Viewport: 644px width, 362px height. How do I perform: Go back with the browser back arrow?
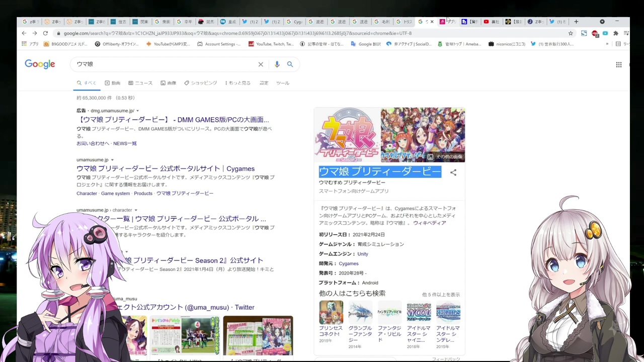pyautogui.click(x=24, y=33)
